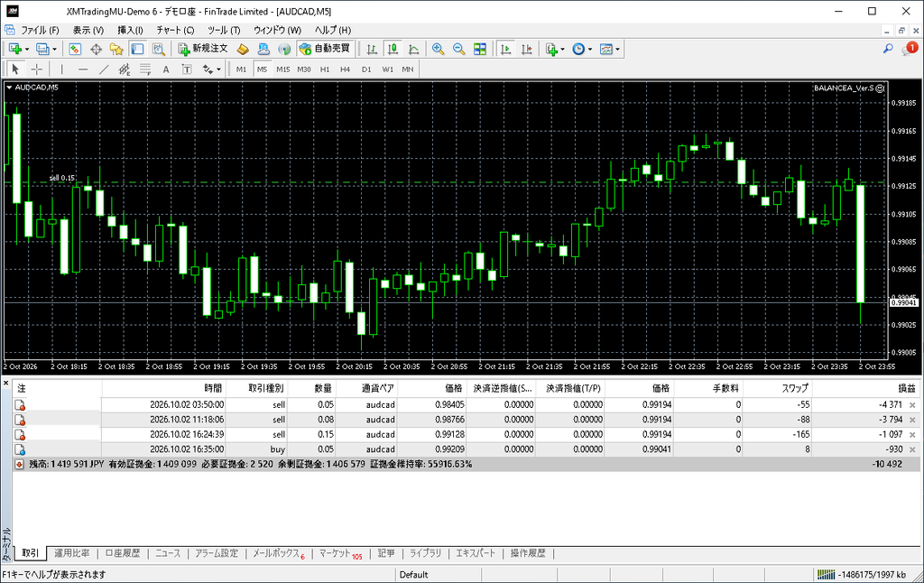
Task: Toggle chart auto scroll
Action: pos(505,49)
